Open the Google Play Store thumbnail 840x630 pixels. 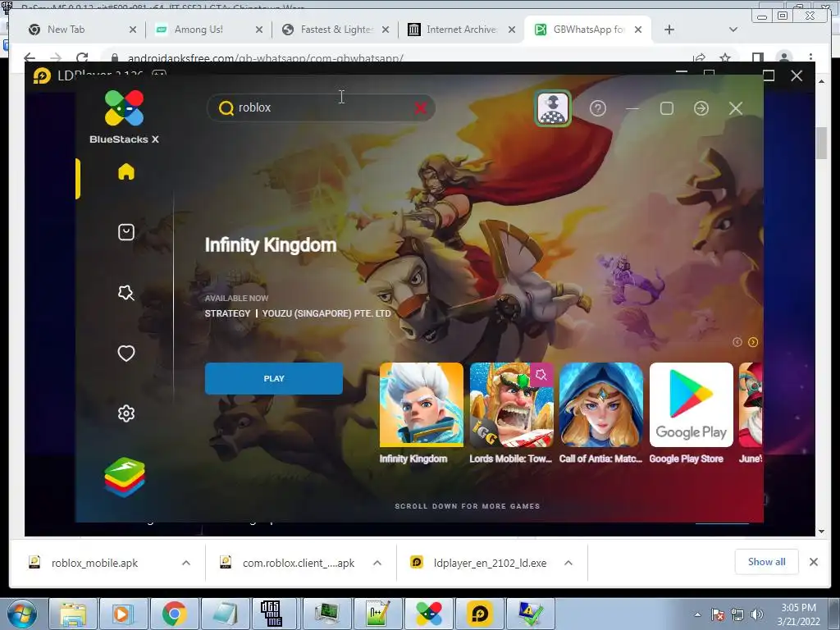tap(691, 405)
